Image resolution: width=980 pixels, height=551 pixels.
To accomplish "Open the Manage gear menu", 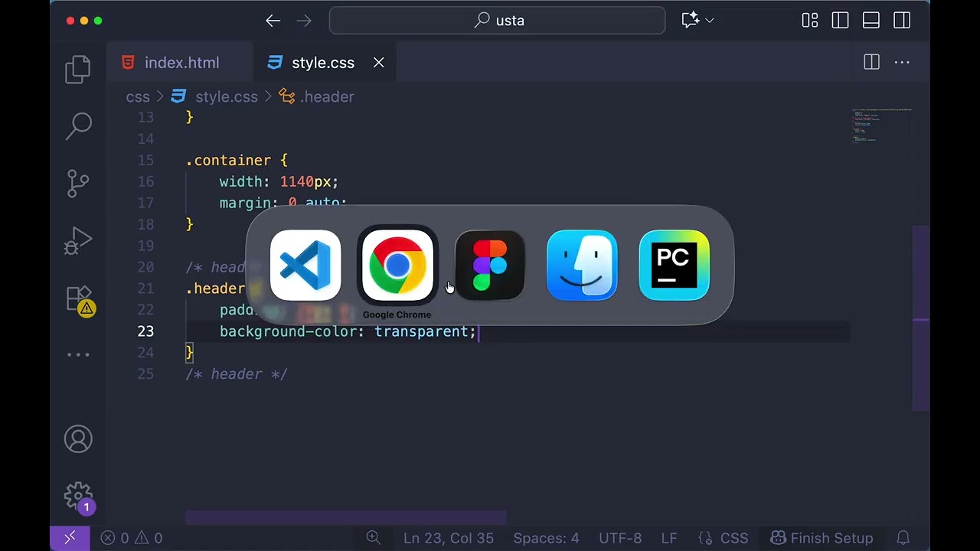I will [x=78, y=497].
